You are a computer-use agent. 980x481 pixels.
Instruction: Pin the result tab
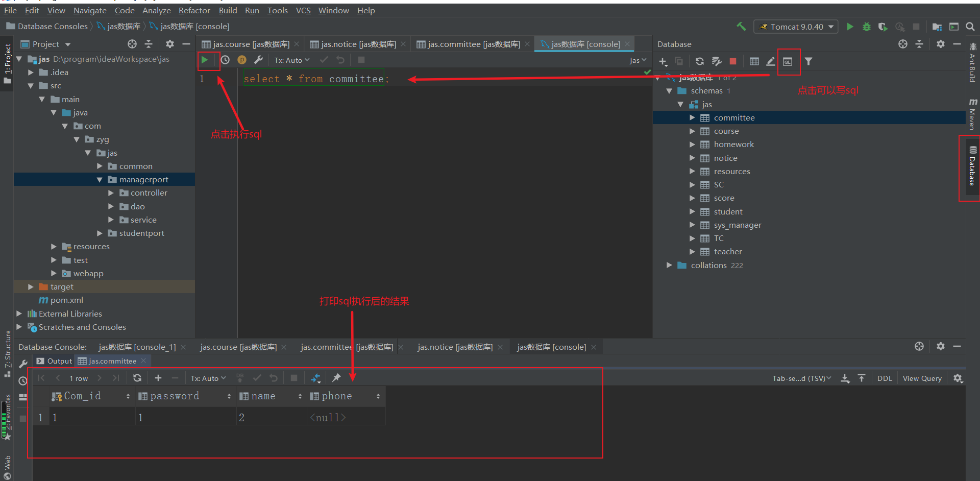tap(336, 378)
